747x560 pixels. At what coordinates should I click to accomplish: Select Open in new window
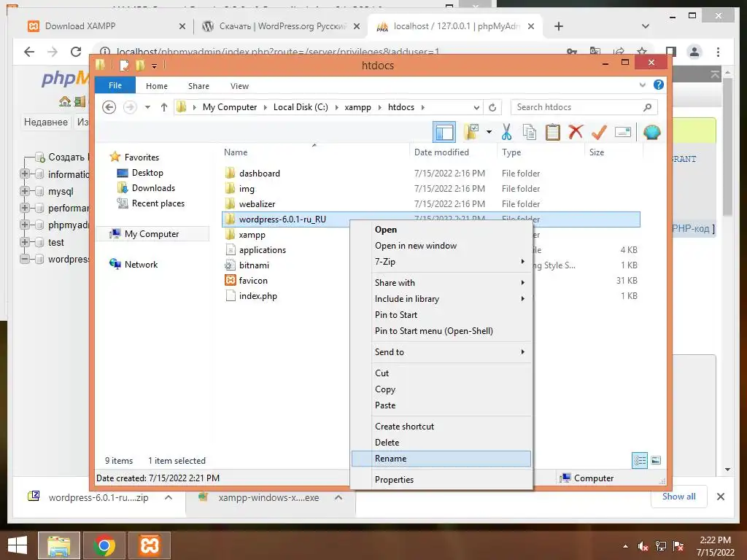click(441, 246)
